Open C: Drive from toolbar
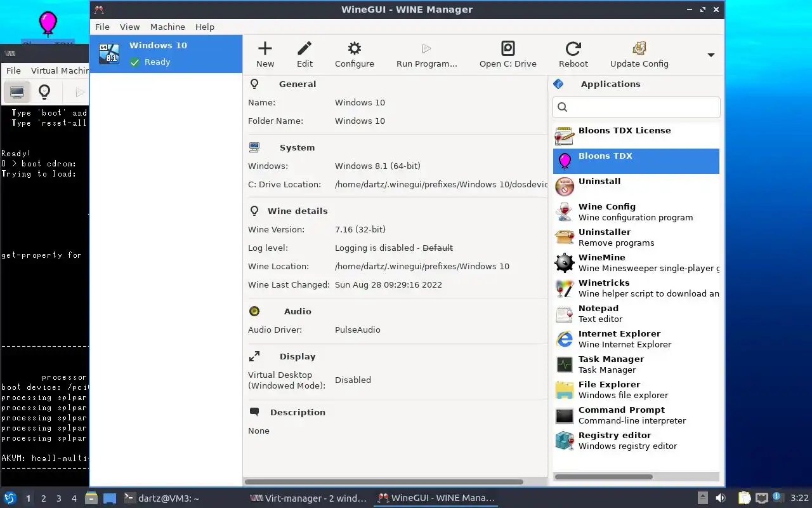The height and width of the screenshot is (508, 812). (x=507, y=55)
